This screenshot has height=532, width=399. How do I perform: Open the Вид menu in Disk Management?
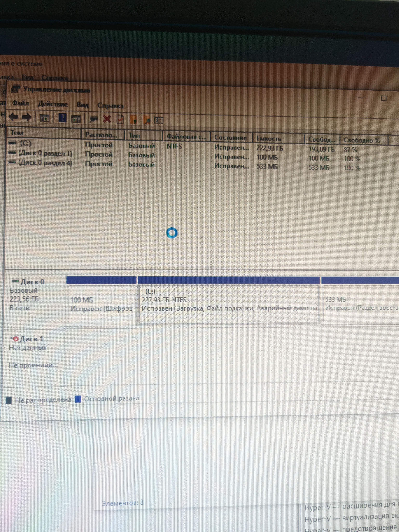click(x=82, y=105)
